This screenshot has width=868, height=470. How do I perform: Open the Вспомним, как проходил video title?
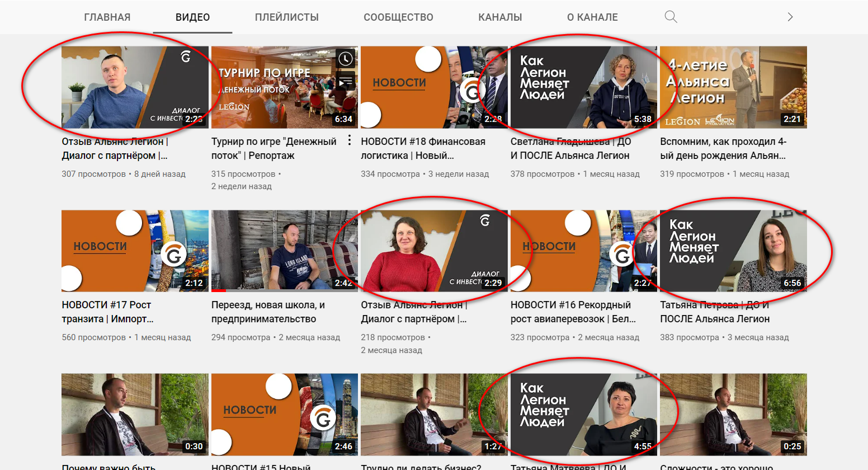coord(723,148)
